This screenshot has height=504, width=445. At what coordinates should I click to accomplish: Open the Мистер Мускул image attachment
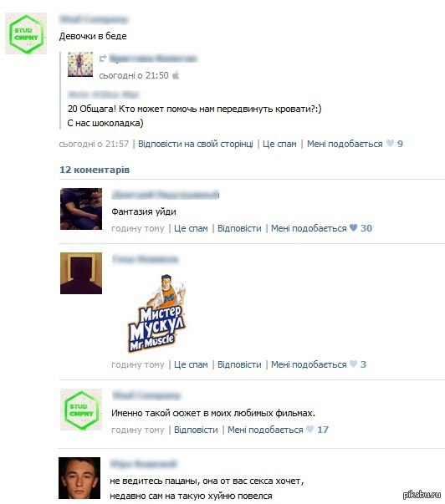coord(156,313)
